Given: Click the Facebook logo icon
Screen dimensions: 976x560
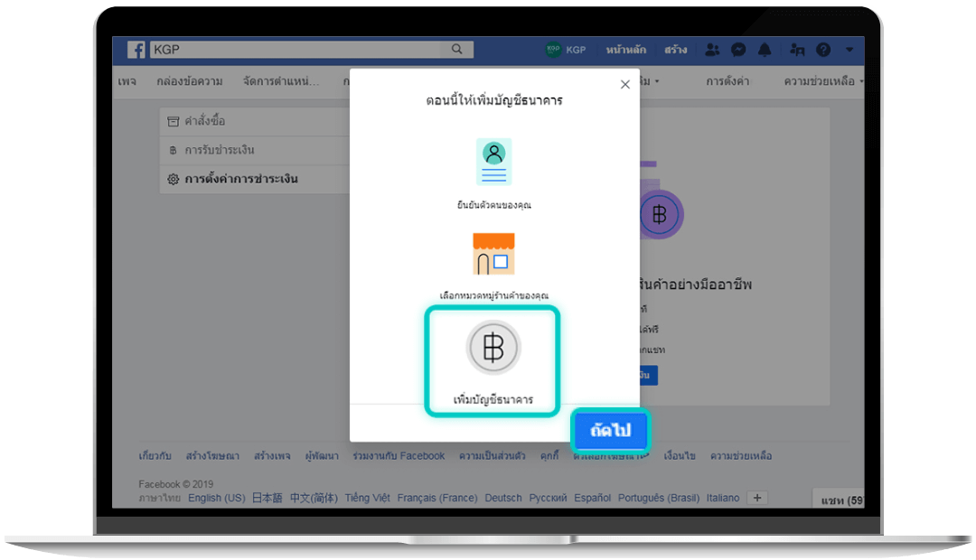Looking at the screenshot, I should point(136,50).
